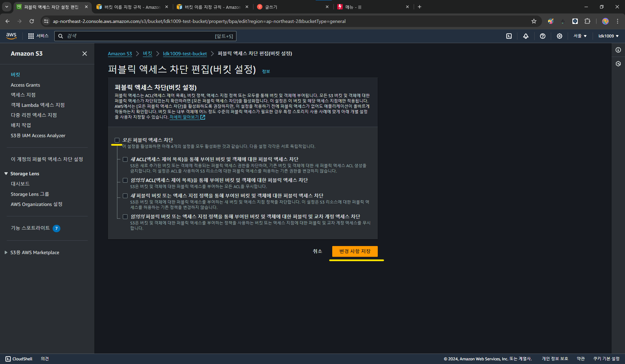The width and height of the screenshot is (625, 364).
Task: Open 약관 footer link
Action: coord(581,359)
